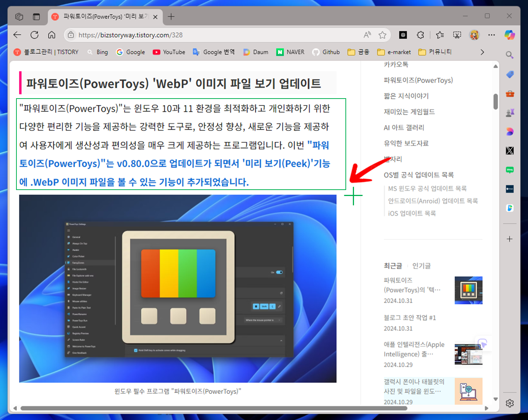Switch to the 인기글 tab
Image resolution: width=528 pixels, height=420 pixels.
pyautogui.click(x=422, y=265)
